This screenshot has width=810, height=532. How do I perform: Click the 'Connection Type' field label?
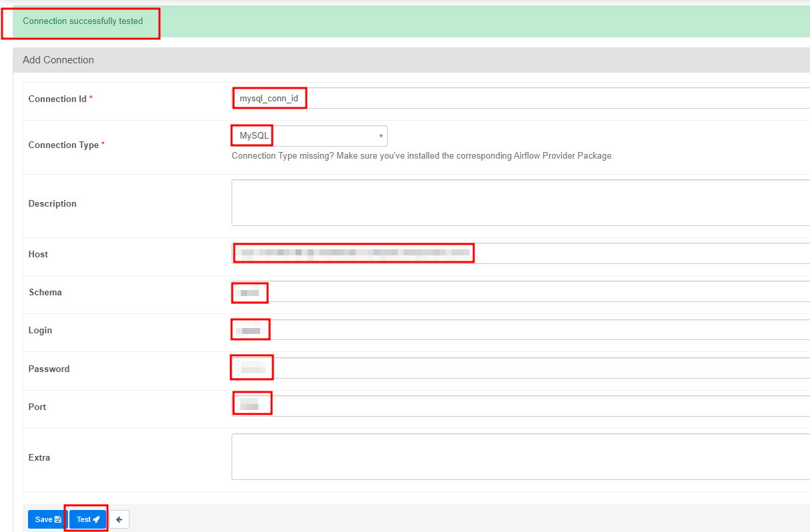click(66, 145)
